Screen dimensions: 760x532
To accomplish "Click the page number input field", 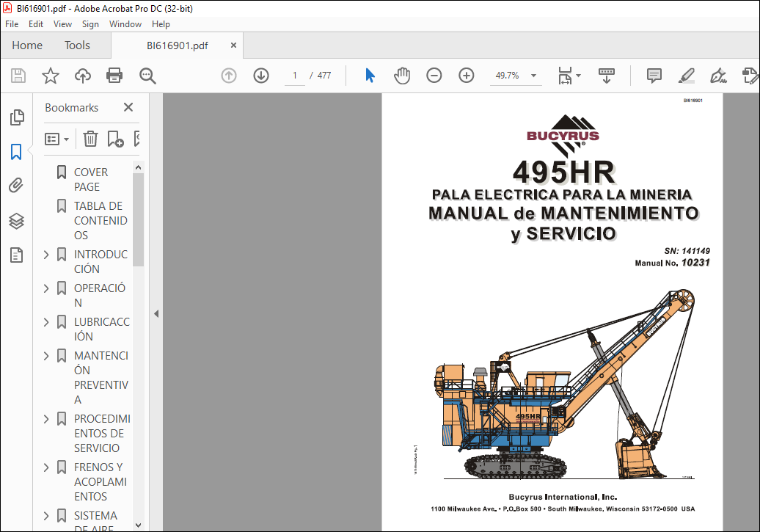I will click(x=295, y=76).
